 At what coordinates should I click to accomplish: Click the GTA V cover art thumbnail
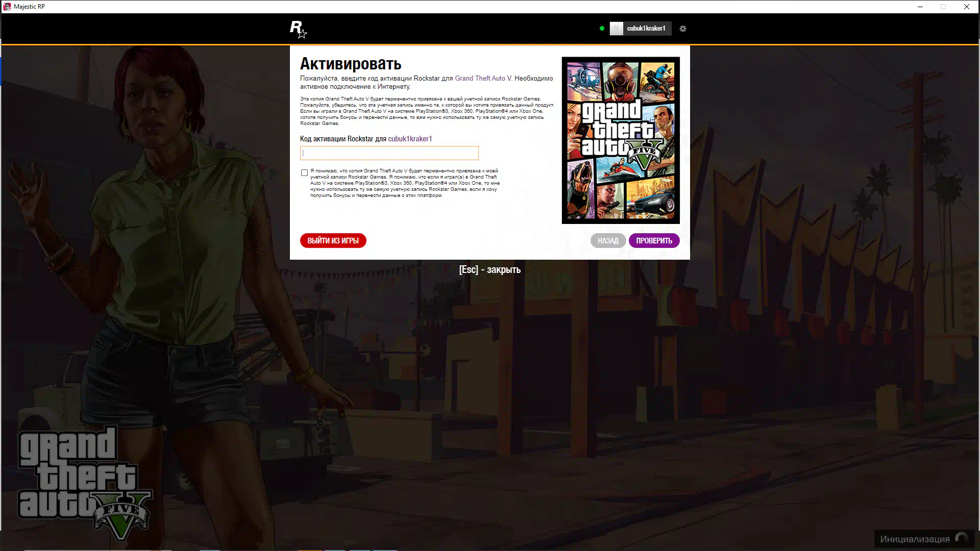(621, 140)
